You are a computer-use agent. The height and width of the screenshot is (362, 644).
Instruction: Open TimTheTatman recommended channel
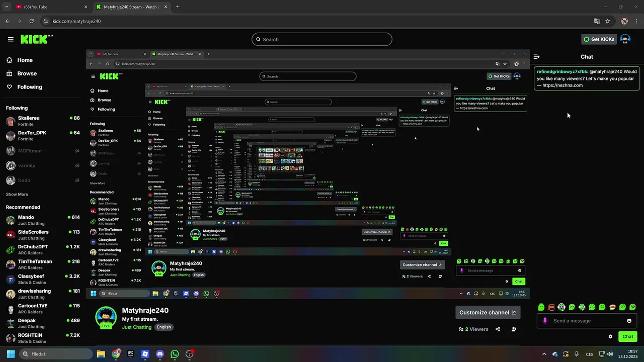(x=42, y=264)
